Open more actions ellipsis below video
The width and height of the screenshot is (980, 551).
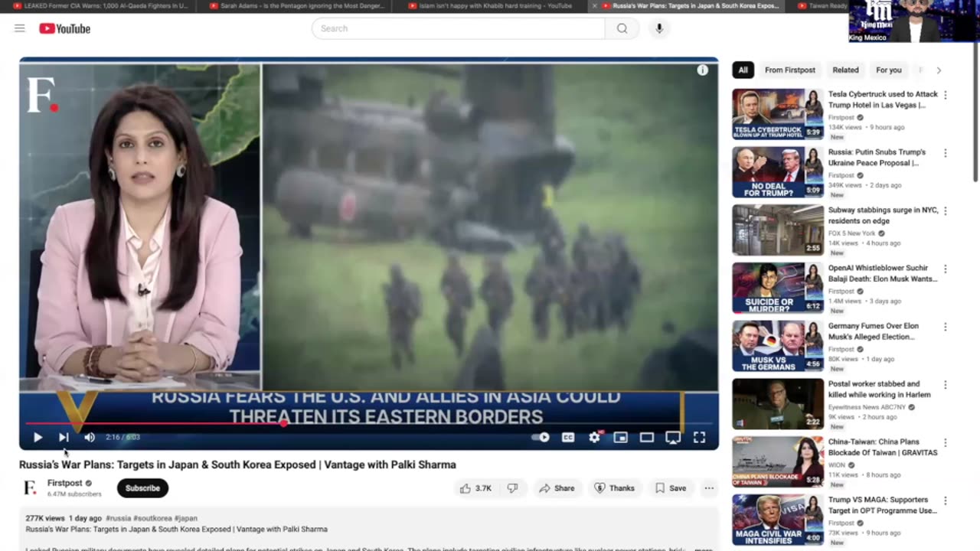coord(709,488)
